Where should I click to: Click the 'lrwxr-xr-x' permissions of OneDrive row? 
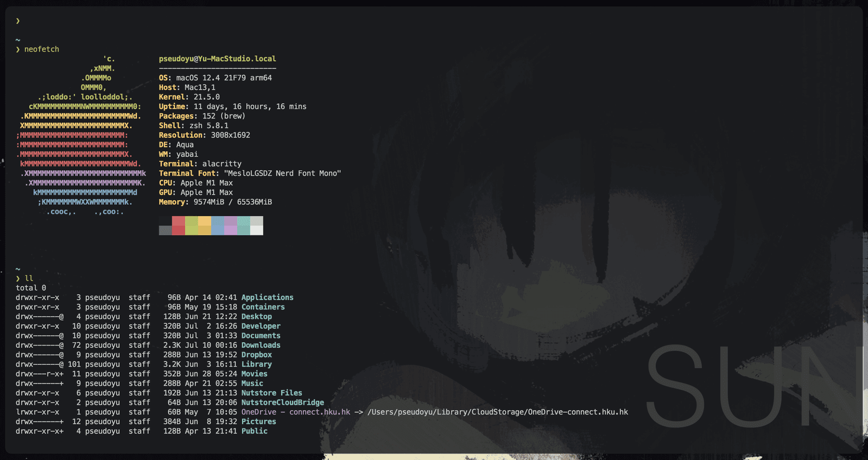(37, 412)
